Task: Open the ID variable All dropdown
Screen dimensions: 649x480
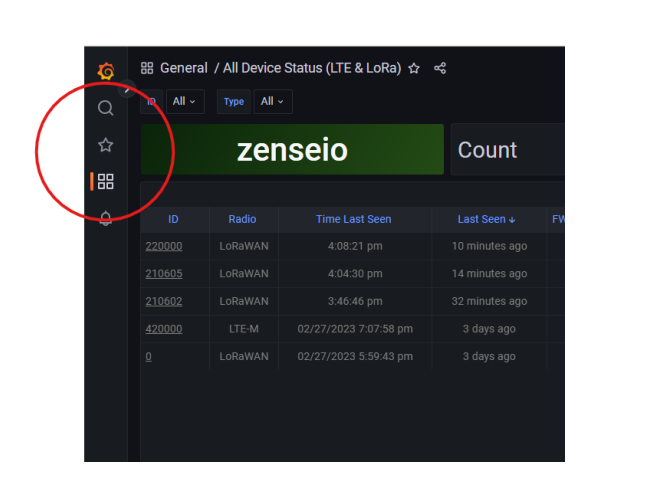Action: pyautogui.click(x=184, y=101)
